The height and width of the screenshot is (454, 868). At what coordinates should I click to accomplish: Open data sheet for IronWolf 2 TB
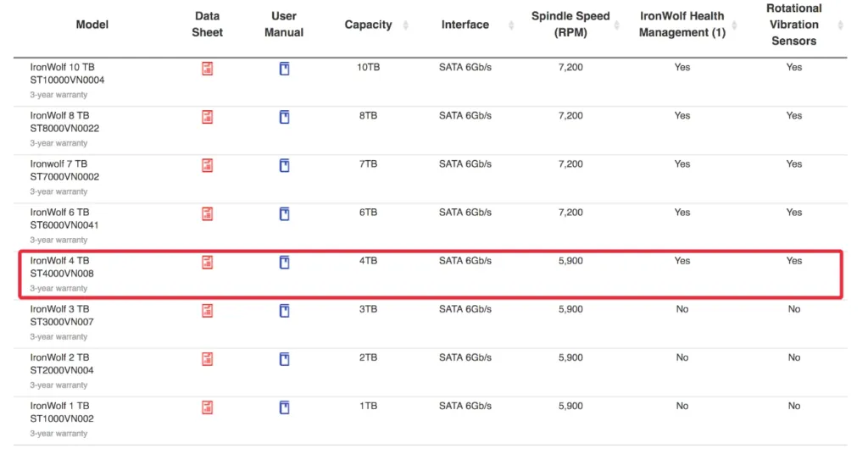click(207, 359)
